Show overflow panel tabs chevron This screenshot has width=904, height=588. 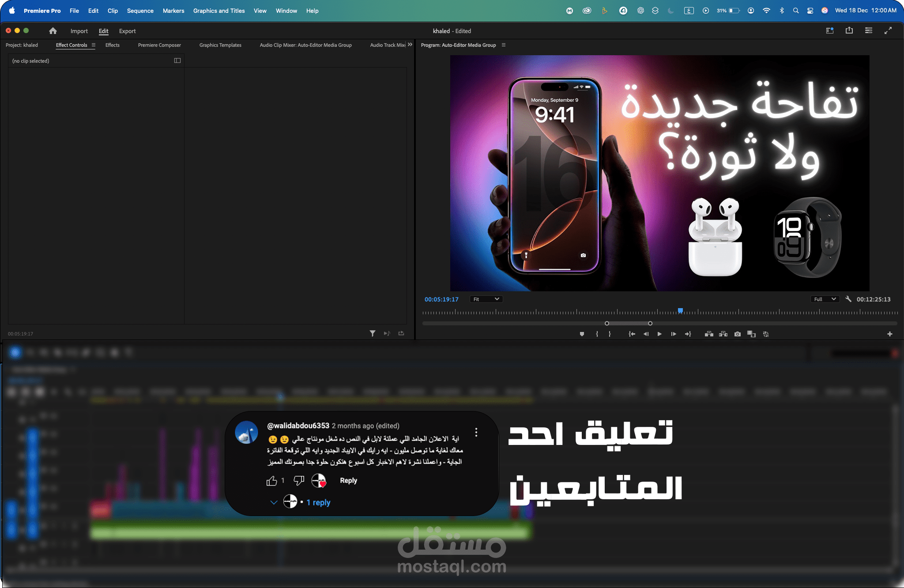tap(410, 45)
